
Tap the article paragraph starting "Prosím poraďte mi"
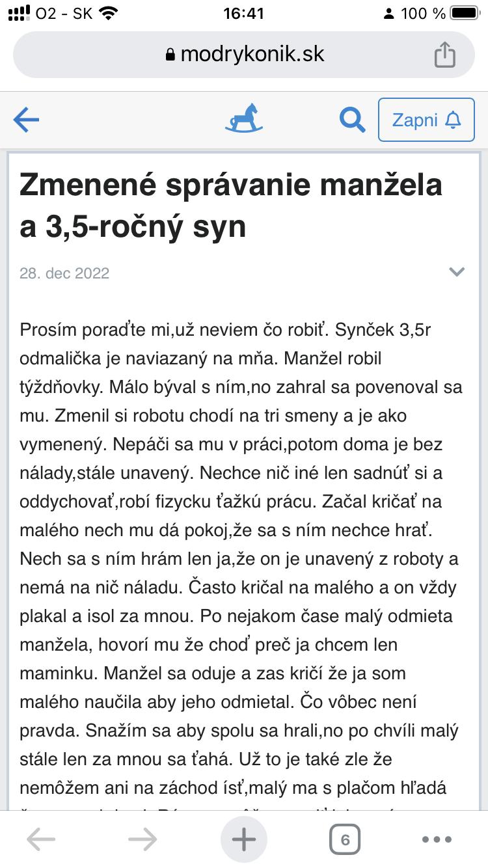tap(239, 558)
